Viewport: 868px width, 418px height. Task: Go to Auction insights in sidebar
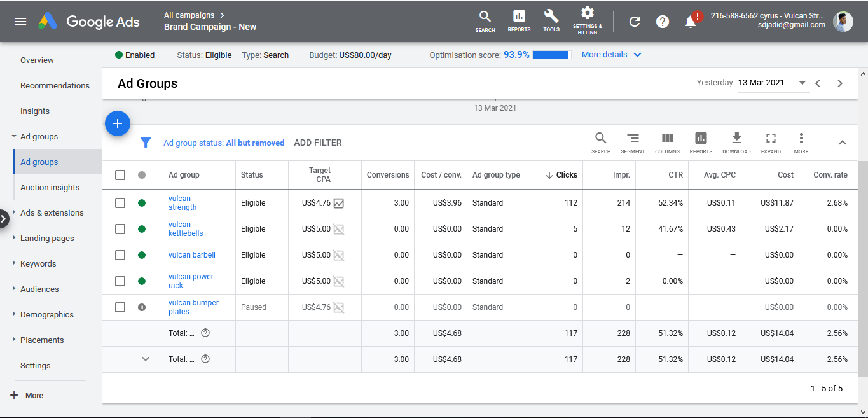50,187
